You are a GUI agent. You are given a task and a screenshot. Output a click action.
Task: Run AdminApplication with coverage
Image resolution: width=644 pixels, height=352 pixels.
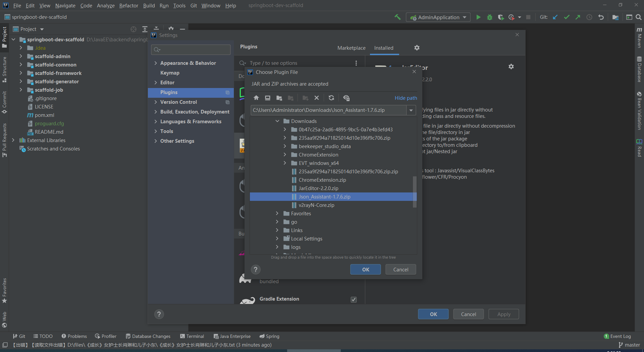pos(501,17)
